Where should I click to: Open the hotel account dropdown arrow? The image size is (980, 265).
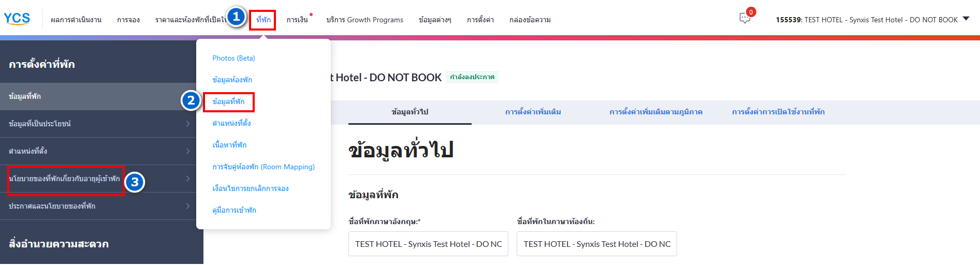pyautogui.click(x=966, y=19)
